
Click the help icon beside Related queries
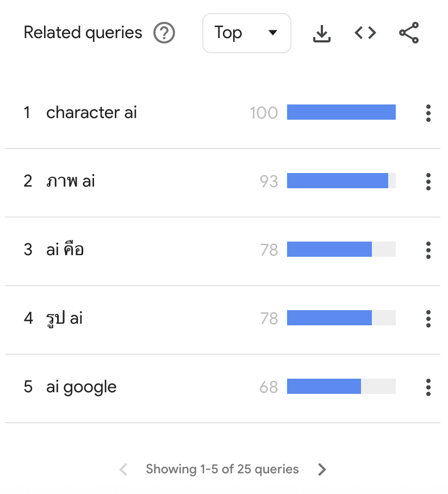(164, 33)
